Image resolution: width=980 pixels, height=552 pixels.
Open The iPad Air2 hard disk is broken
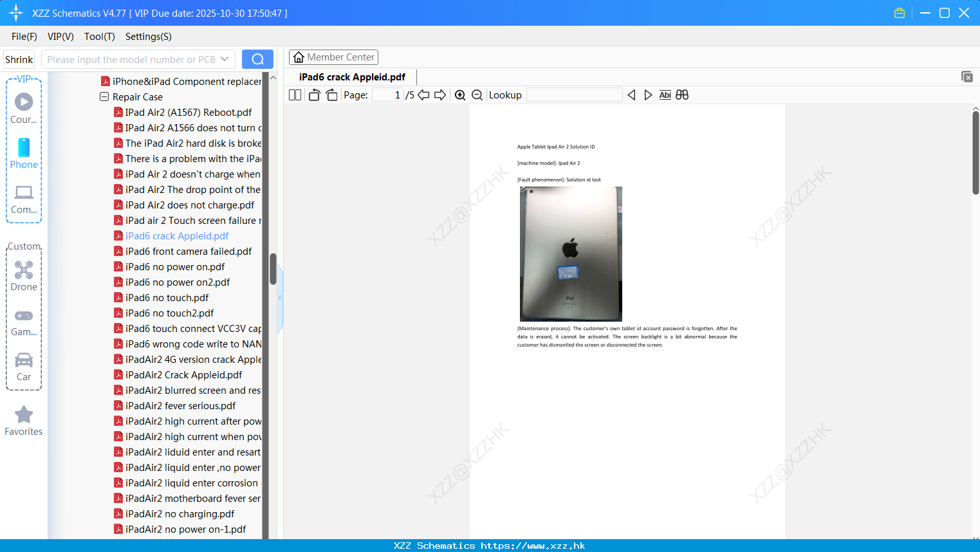point(188,143)
